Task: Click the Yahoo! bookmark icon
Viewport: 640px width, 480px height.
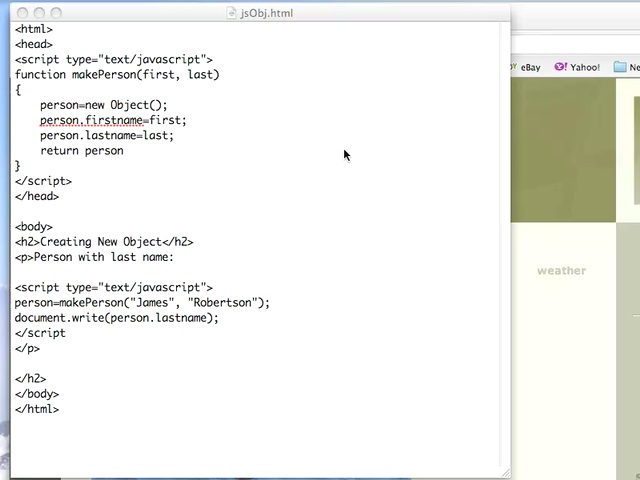Action: pyautogui.click(x=560, y=67)
